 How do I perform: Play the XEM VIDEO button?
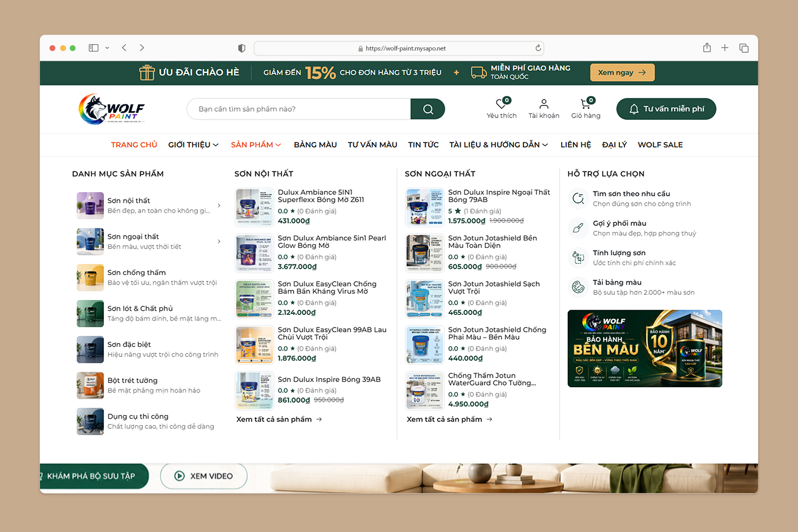204,476
